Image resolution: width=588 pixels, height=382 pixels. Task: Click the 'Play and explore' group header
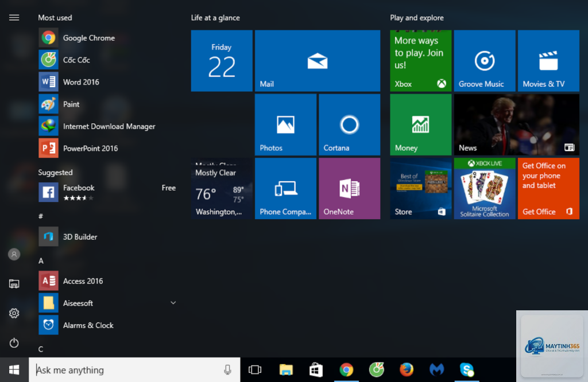tap(417, 18)
